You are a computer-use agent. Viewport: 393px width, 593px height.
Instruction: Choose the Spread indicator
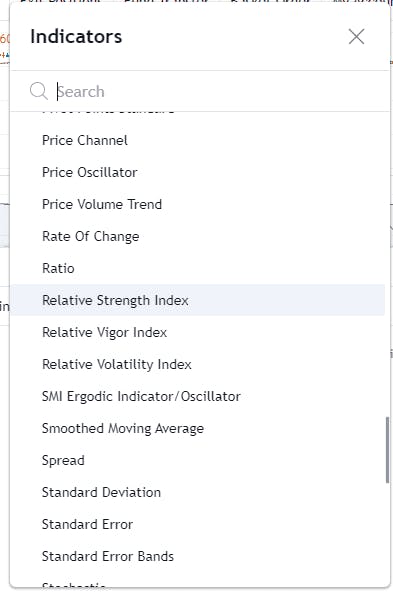(198, 460)
